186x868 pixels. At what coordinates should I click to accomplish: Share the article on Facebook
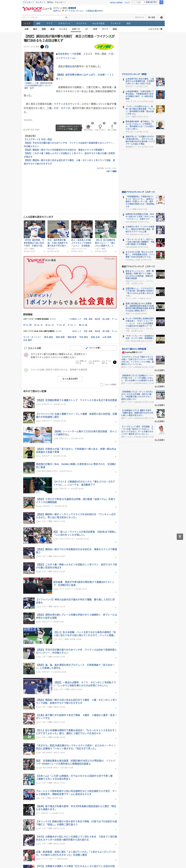point(47,47)
